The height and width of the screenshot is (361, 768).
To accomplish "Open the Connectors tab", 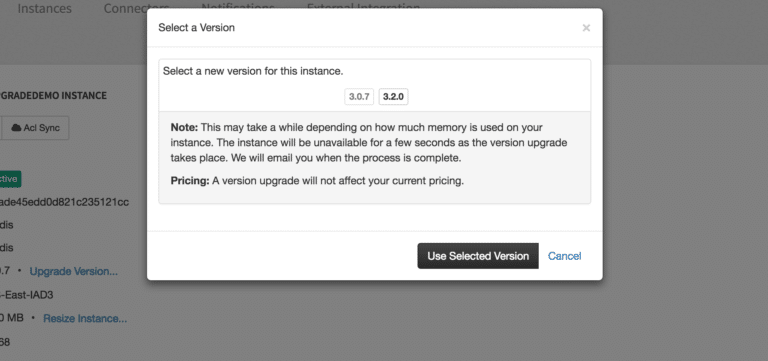I will click(136, 8).
